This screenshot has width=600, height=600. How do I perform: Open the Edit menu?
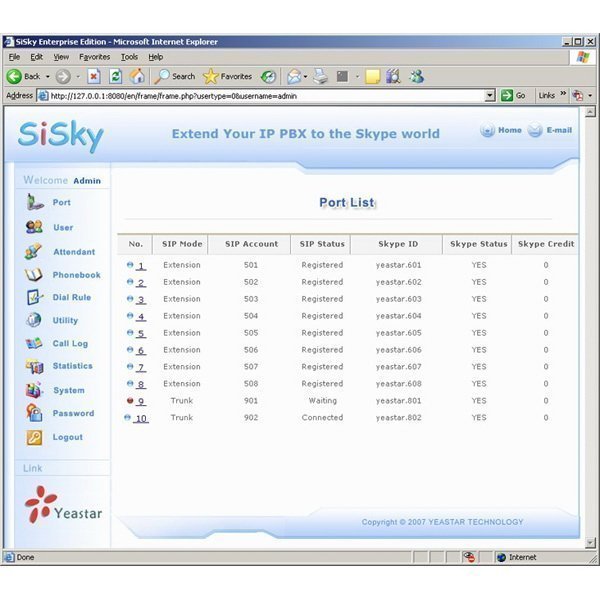[36, 57]
